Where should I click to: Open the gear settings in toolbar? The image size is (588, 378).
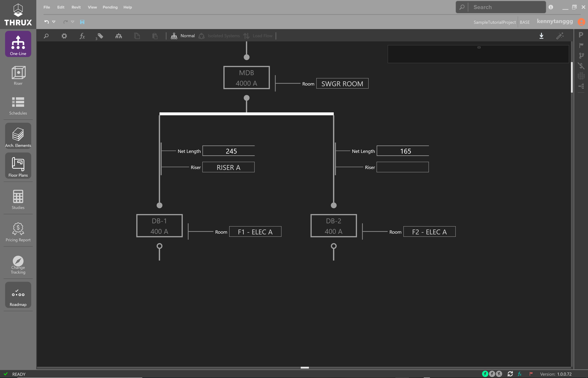click(64, 36)
